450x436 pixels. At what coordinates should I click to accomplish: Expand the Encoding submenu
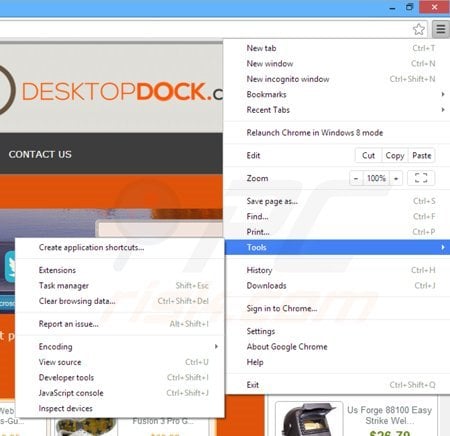click(x=120, y=347)
